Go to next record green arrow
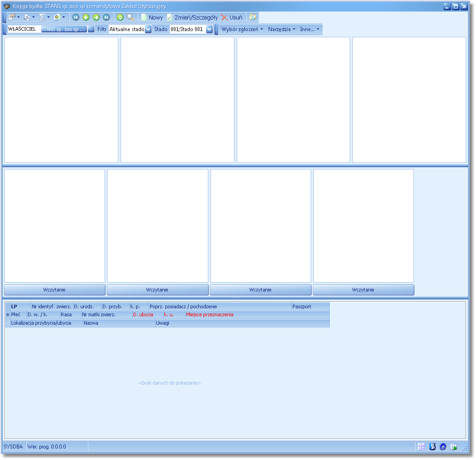 [x=96, y=17]
